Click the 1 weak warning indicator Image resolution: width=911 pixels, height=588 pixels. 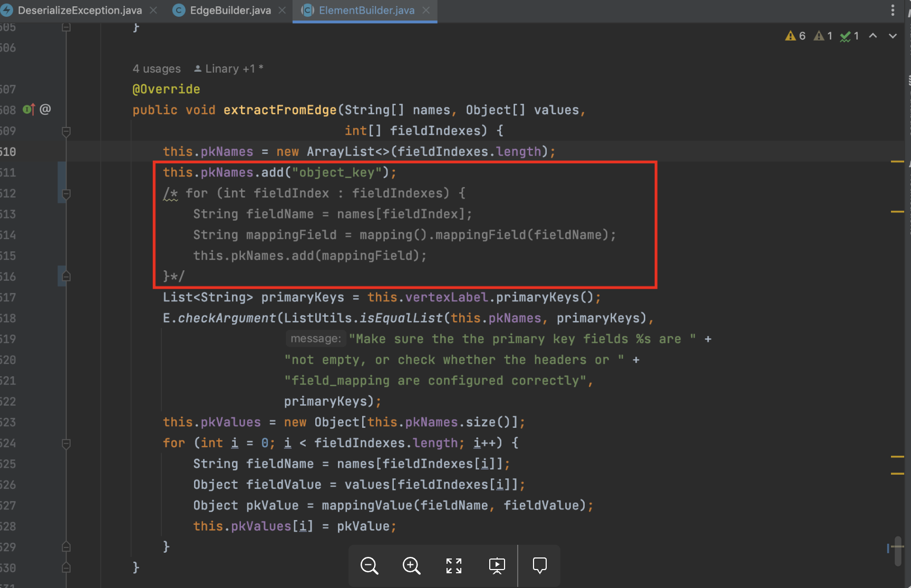click(823, 36)
